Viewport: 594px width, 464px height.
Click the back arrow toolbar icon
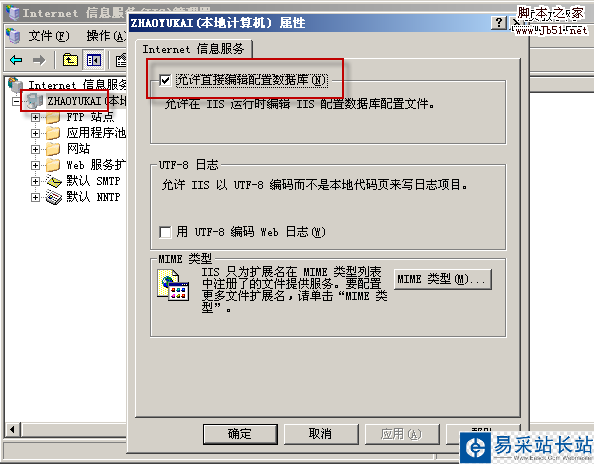(x=16, y=60)
